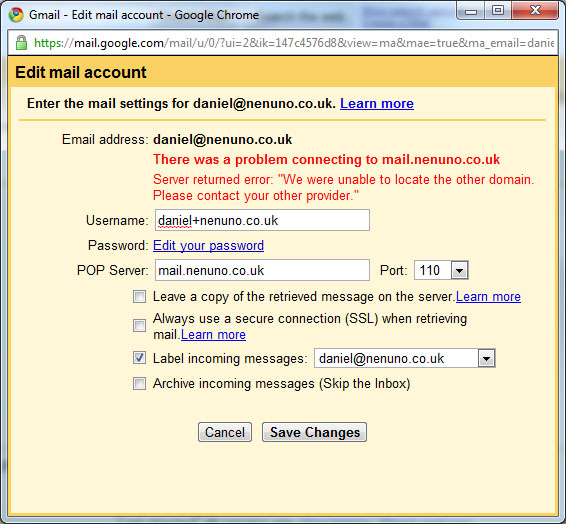Click into the POP Server field
The image size is (566, 524).
pos(262,270)
